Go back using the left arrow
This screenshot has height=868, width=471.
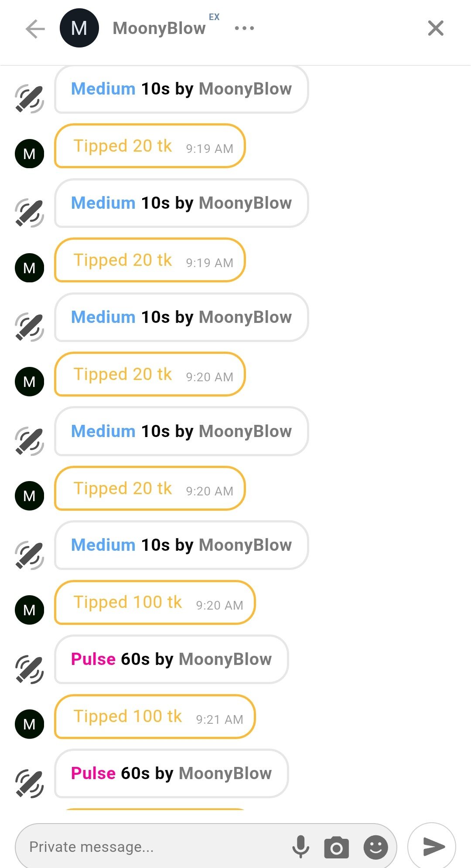35,29
